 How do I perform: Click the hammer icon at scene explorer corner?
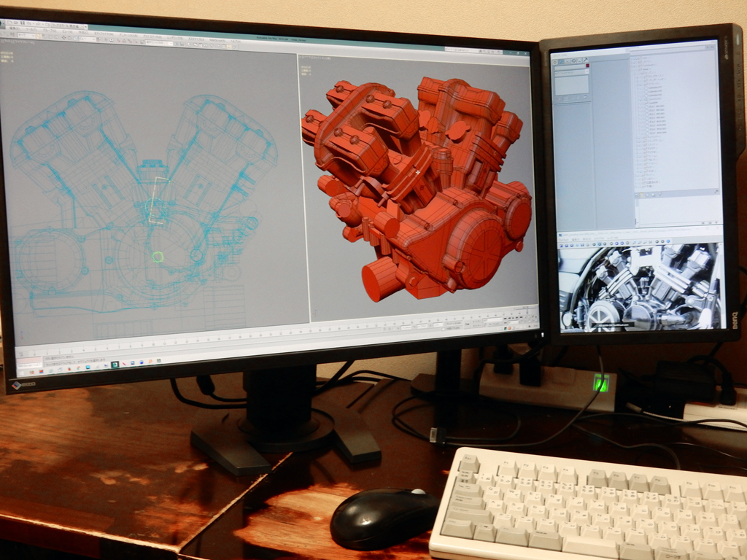tap(716, 192)
